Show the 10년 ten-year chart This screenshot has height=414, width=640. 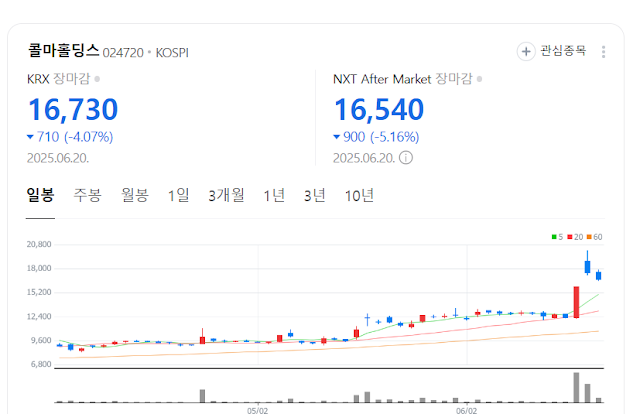coord(359,195)
